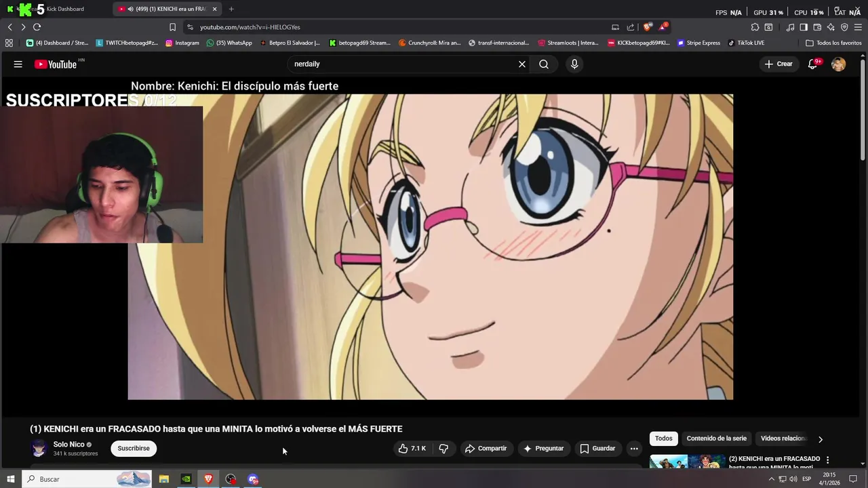
Task: Reload the YouTube page
Action: pyautogui.click(x=37, y=27)
